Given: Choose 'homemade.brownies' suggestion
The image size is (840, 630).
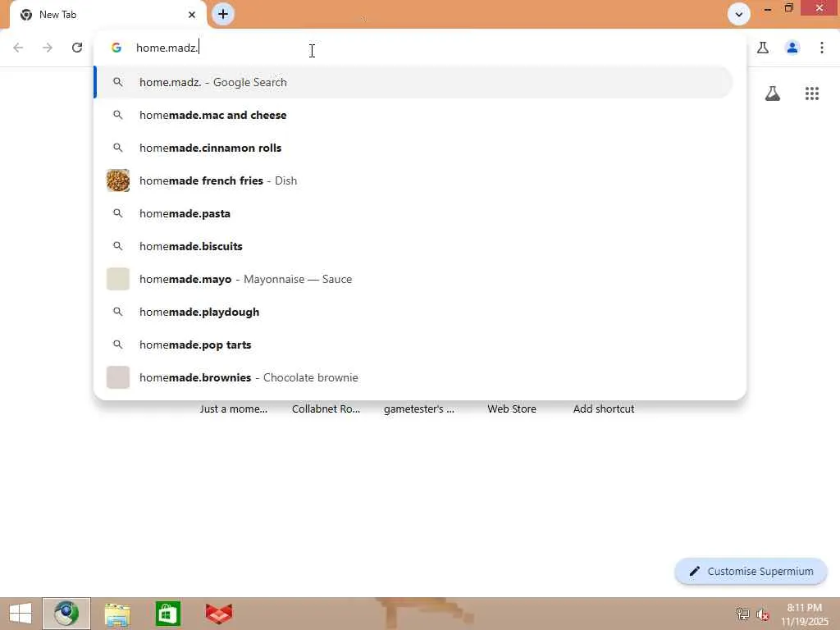Looking at the screenshot, I should [413, 377].
